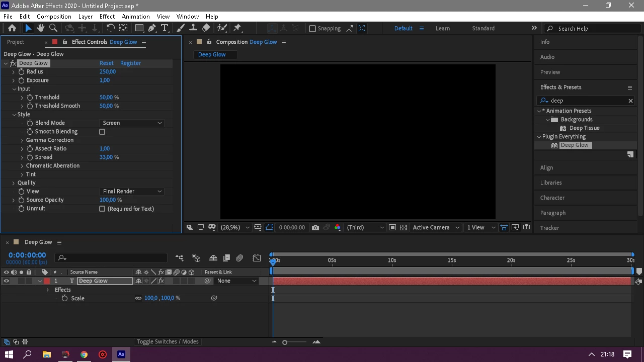Toggle Draft 3D in timeline

click(196, 258)
